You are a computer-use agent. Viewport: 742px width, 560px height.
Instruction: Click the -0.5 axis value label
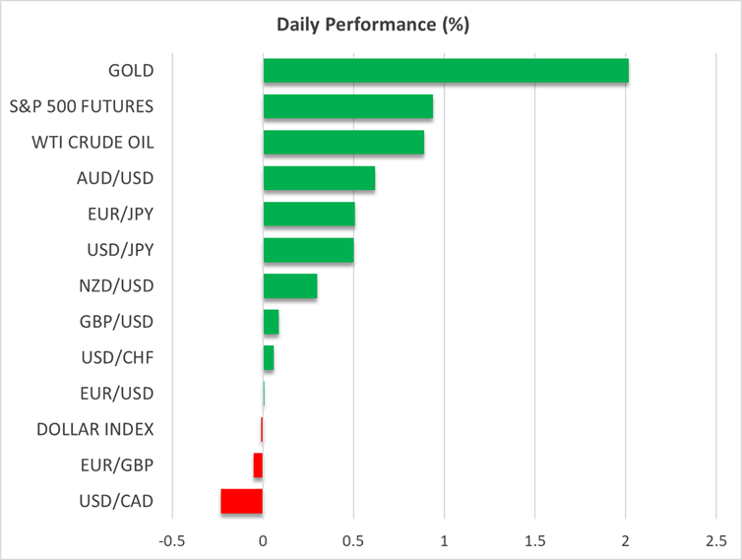(171, 541)
